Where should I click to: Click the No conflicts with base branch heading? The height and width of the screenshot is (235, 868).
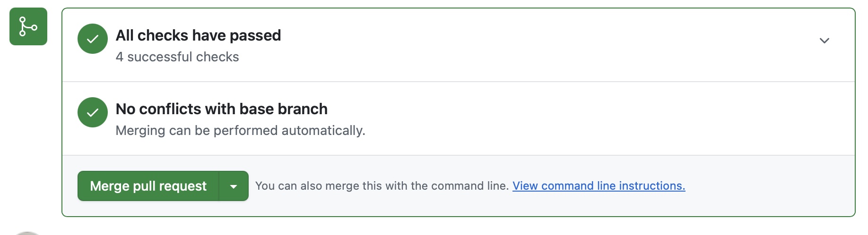[x=221, y=109]
